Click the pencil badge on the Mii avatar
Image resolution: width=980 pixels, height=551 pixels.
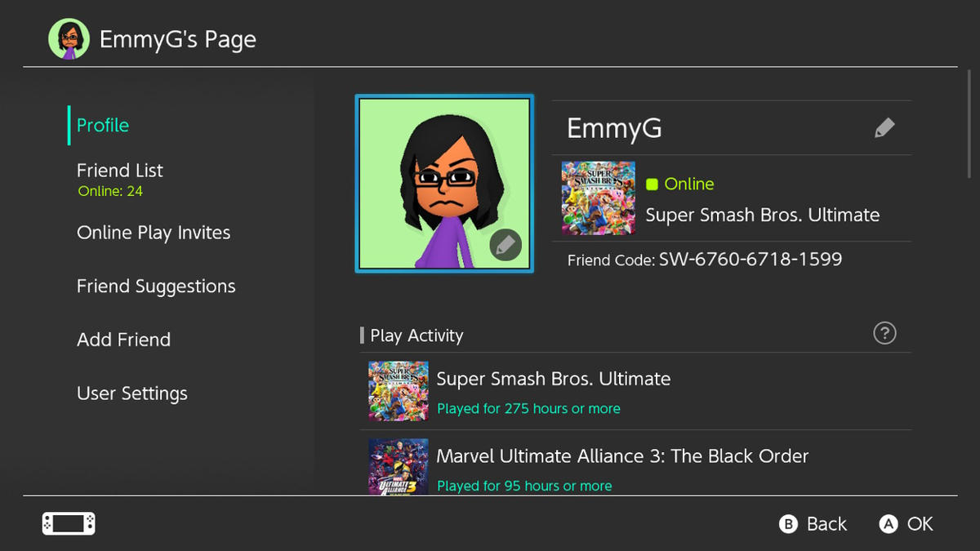(506, 245)
